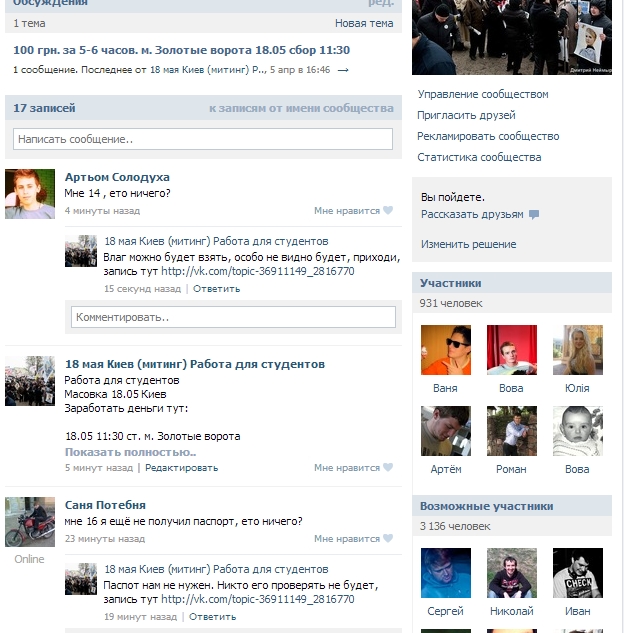Switch to записям от имени сообщества
Viewport: 636px width, 633px height.
coord(301,108)
